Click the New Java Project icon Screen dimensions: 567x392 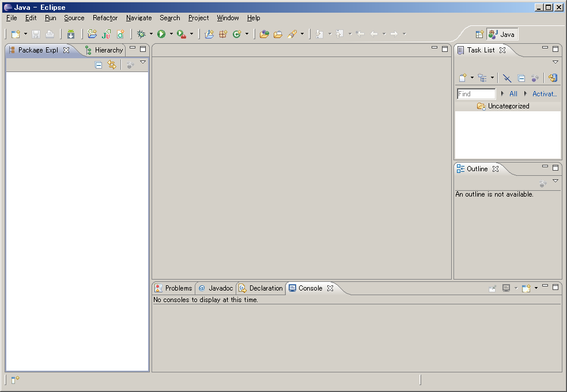tap(209, 34)
